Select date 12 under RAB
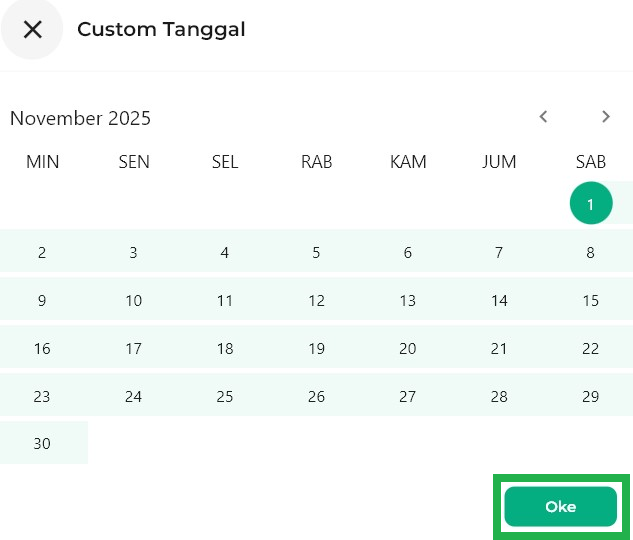The image size is (633, 540). [x=316, y=300]
